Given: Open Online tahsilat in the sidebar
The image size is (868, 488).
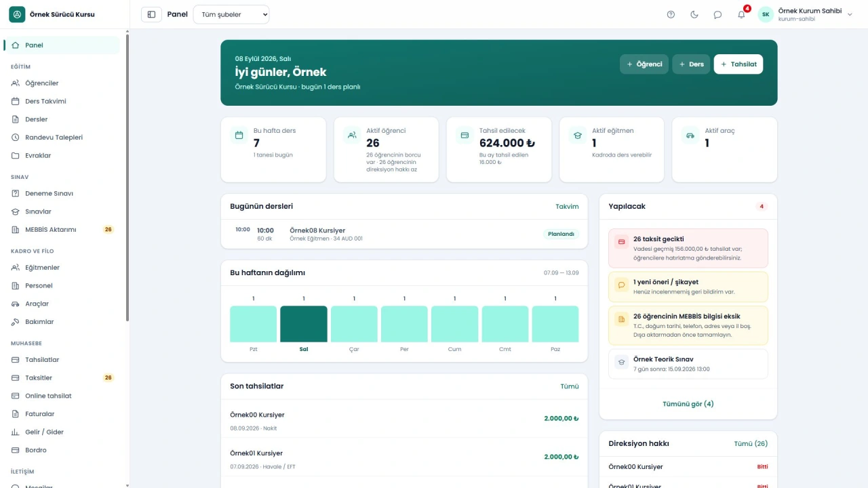Looking at the screenshot, I should [62, 396].
